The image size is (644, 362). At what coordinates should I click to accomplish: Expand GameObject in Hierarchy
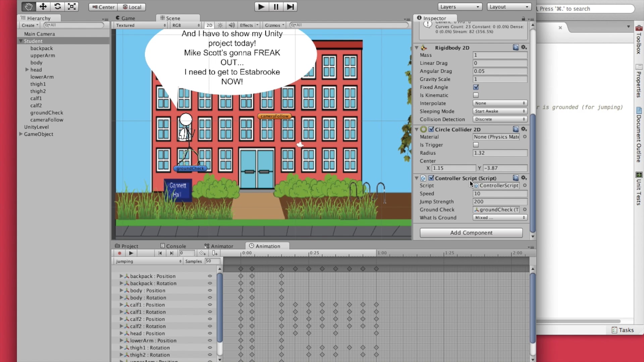[x=21, y=134]
